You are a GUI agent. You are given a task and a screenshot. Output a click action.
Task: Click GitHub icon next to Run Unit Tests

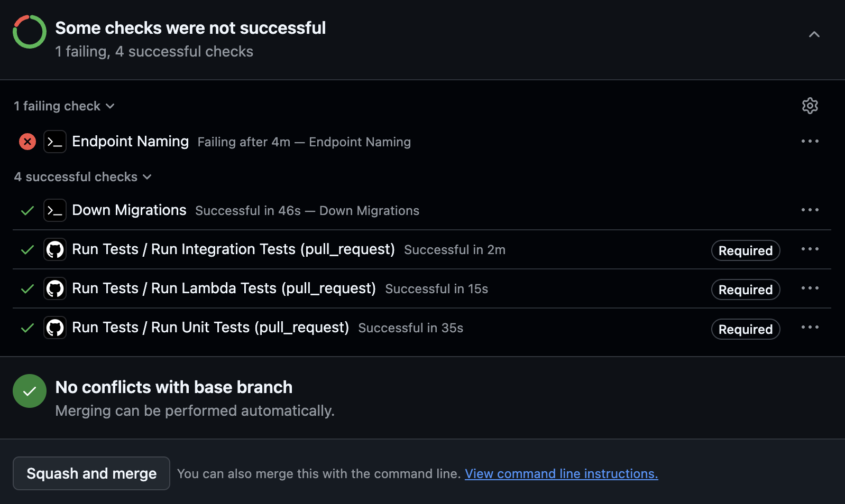[55, 328]
